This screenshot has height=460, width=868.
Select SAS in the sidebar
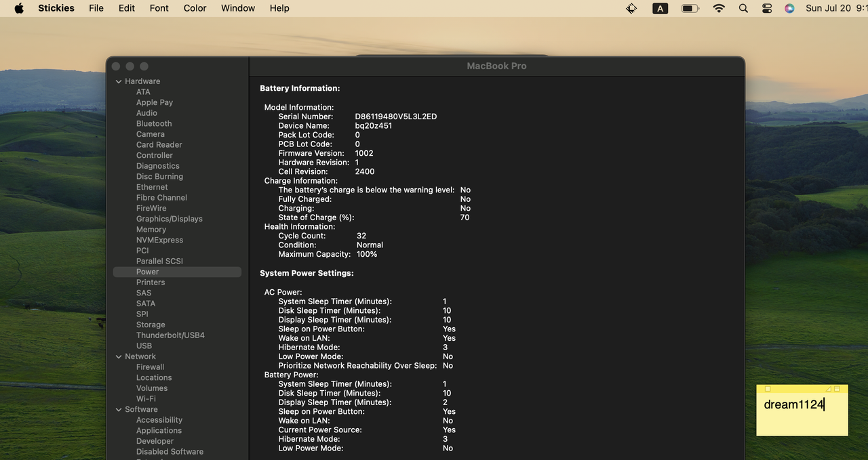click(x=144, y=293)
